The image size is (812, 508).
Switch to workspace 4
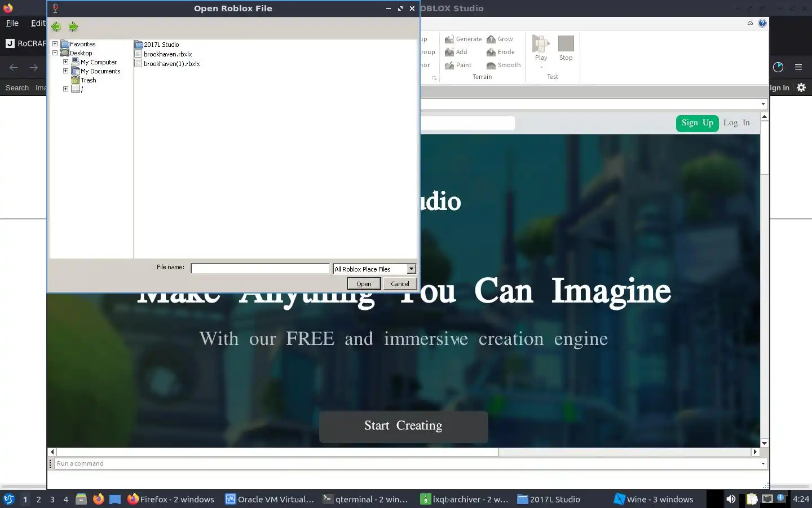(66, 500)
